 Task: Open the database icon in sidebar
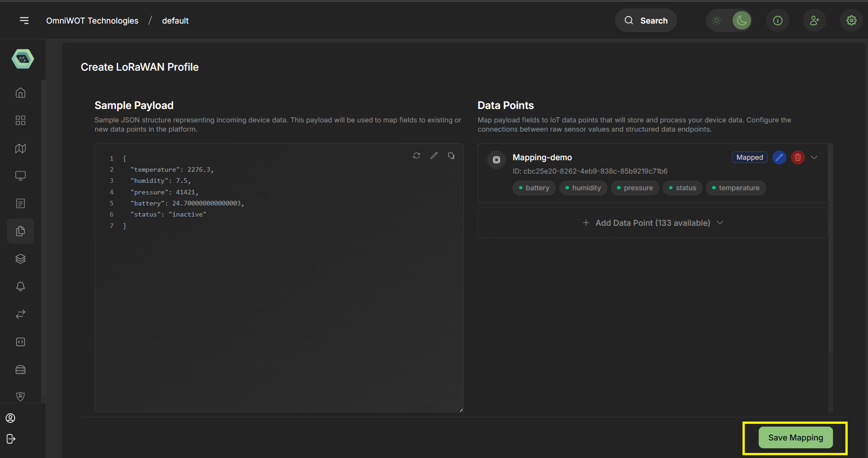(x=20, y=369)
